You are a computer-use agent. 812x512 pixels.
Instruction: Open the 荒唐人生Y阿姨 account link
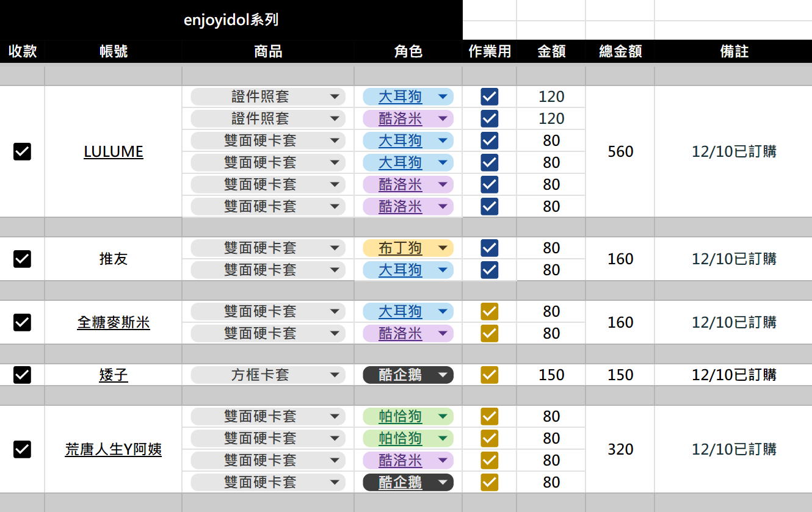point(114,449)
